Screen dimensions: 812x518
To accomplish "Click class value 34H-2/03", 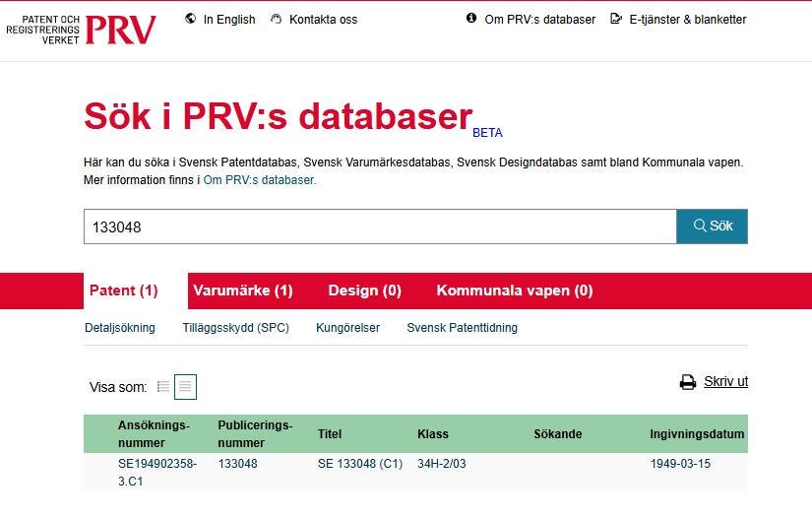I will (442, 464).
